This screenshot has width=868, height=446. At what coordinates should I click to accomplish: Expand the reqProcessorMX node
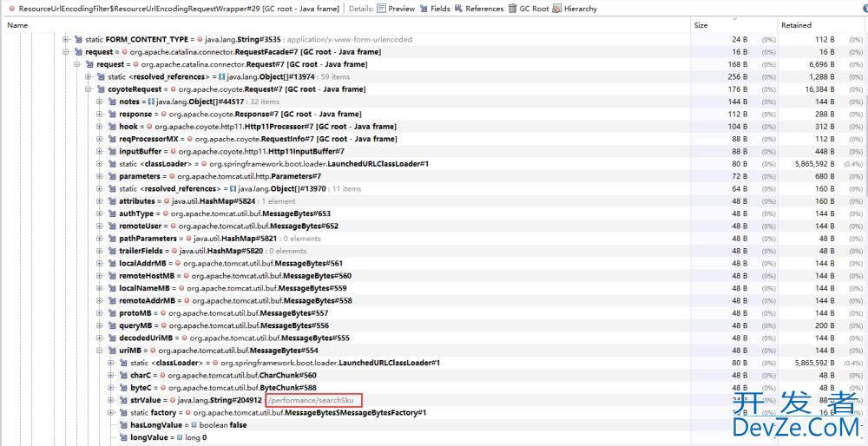[x=100, y=139]
